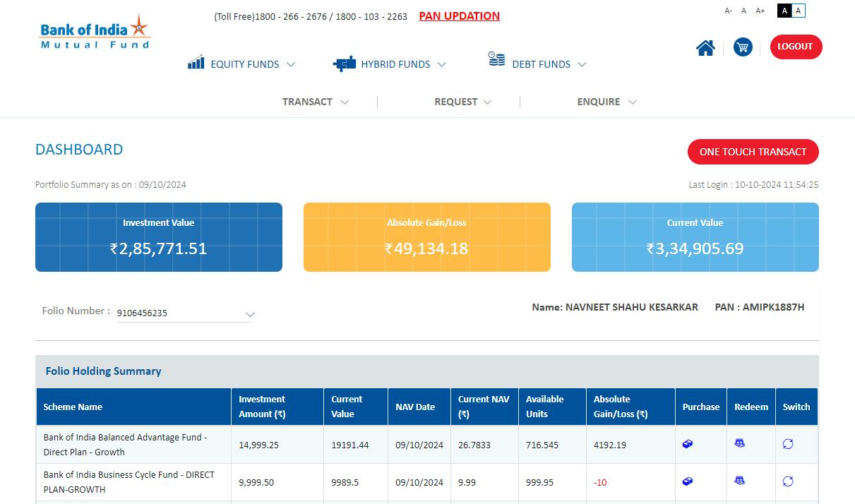The width and height of the screenshot is (855, 504).
Task: Expand the Hybrid Funds dropdown
Action: (441, 64)
